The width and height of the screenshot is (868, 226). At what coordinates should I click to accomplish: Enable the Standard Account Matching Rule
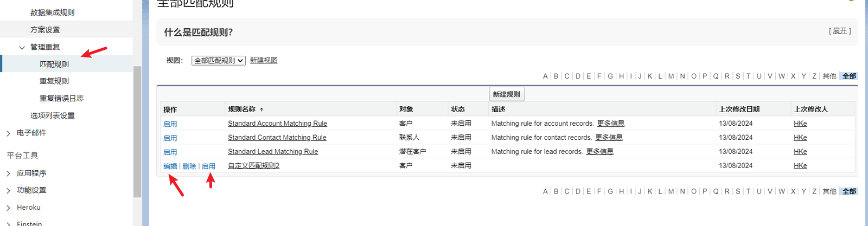pyautogui.click(x=170, y=124)
